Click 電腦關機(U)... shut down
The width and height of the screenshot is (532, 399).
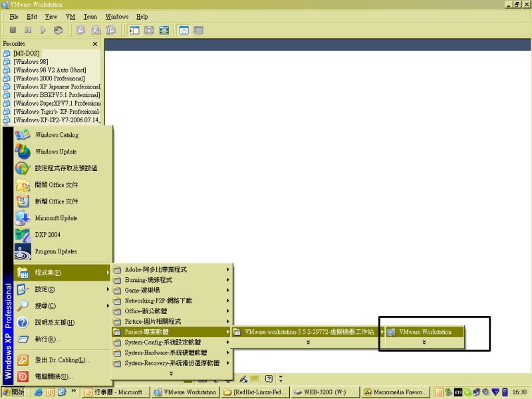63,376
